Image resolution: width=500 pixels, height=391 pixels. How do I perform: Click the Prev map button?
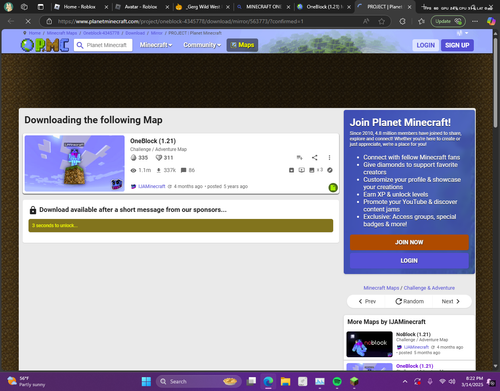click(367, 301)
